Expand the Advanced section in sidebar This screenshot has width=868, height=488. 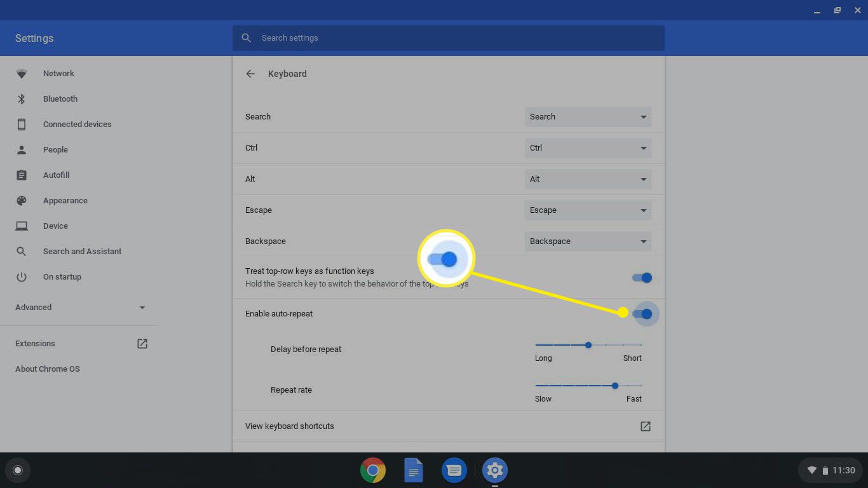[80, 308]
